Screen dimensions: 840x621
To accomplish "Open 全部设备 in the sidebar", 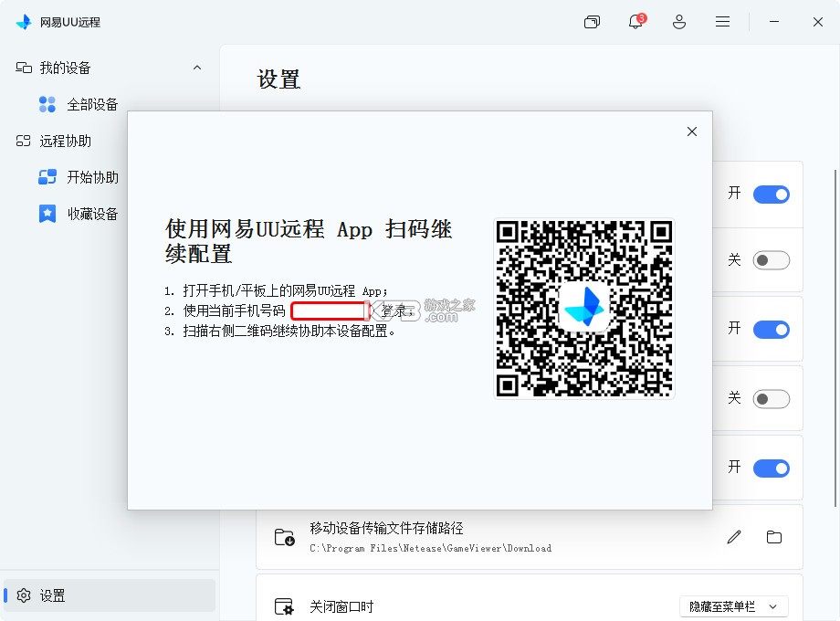I will pyautogui.click(x=92, y=104).
